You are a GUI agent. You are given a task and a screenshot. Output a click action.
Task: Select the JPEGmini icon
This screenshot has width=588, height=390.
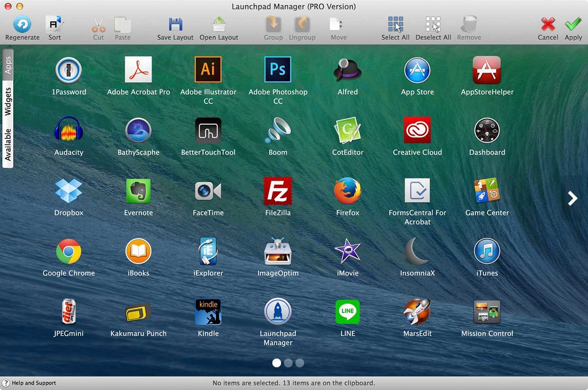pos(68,311)
